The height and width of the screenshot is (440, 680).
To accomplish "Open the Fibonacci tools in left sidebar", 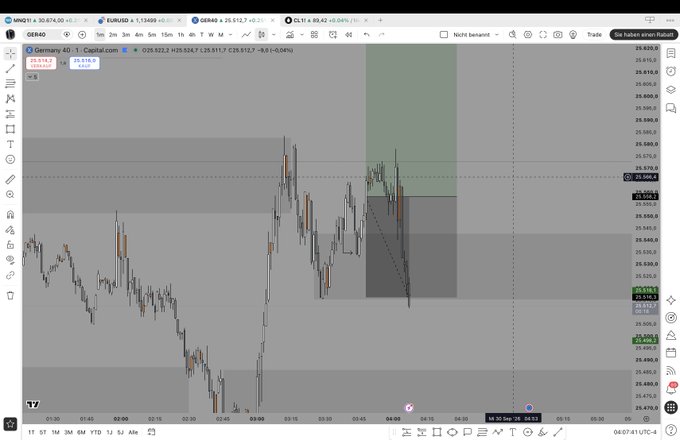I will pyautogui.click(x=10, y=84).
